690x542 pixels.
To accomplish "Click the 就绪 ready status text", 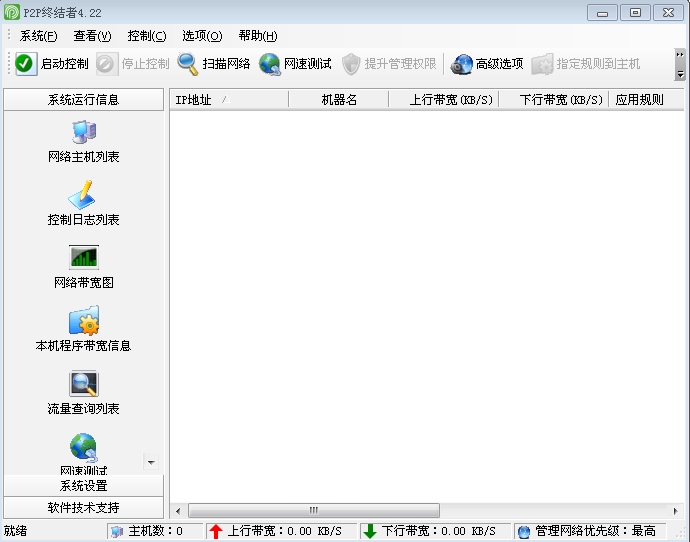I will (x=15, y=531).
